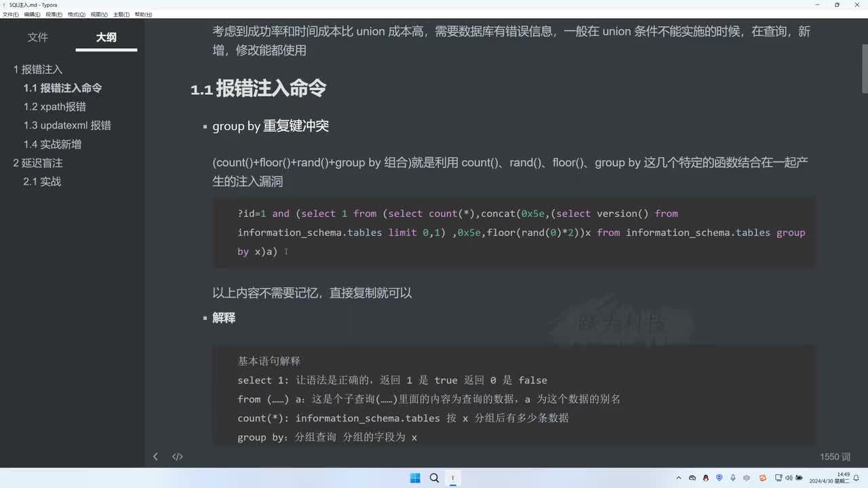The height and width of the screenshot is (488, 868).
Task: Open the 帮助(H) menu
Action: (x=143, y=14)
